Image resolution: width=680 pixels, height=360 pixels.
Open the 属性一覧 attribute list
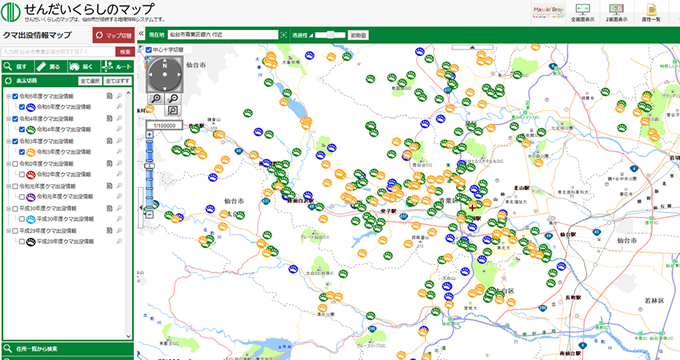[651, 13]
